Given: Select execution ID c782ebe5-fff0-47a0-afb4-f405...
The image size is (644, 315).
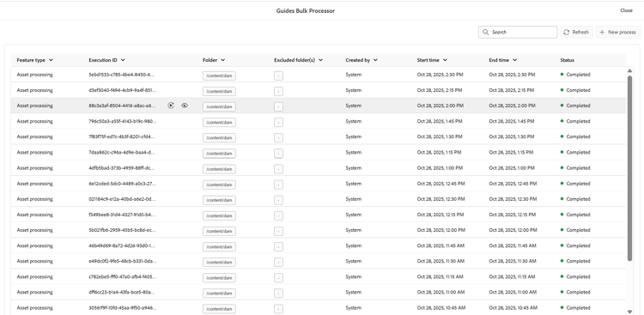Looking at the screenshot, I should click(x=123, y=277).
